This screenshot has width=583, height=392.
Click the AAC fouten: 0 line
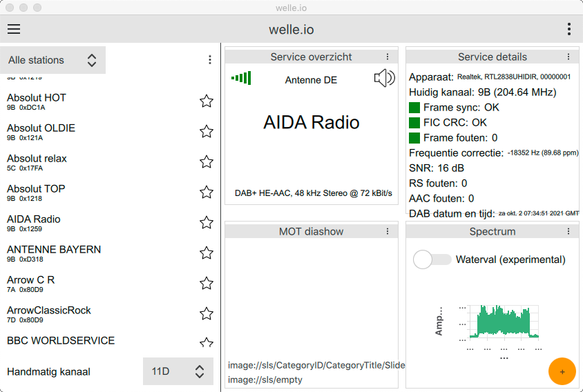tap(441, 199)
